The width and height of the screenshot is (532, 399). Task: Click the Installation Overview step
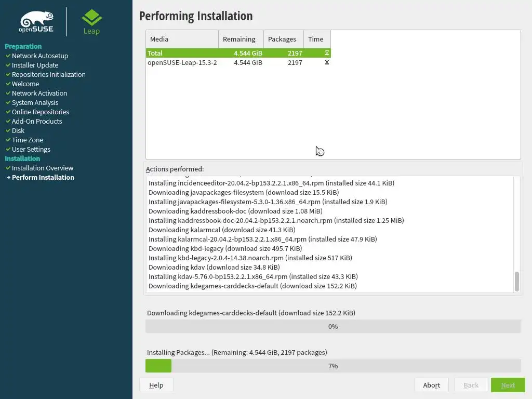click(x=43, y=168)
